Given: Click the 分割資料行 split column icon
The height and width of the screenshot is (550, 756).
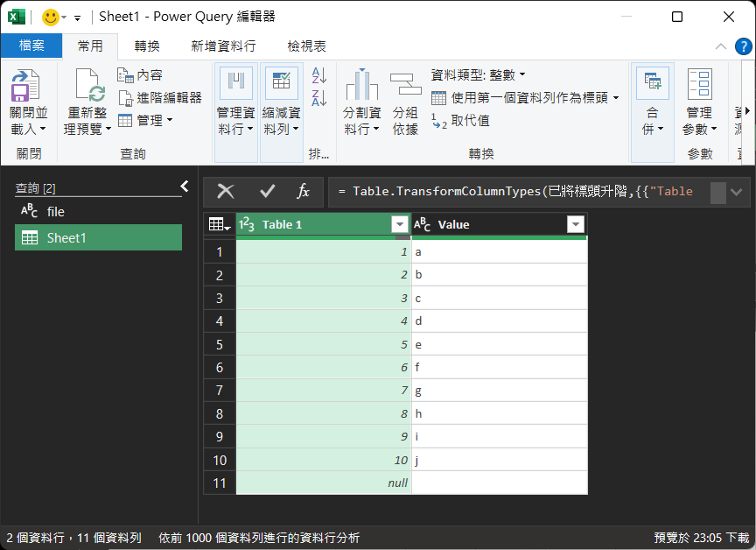Looking at the screenshot, I should [361, 86].
